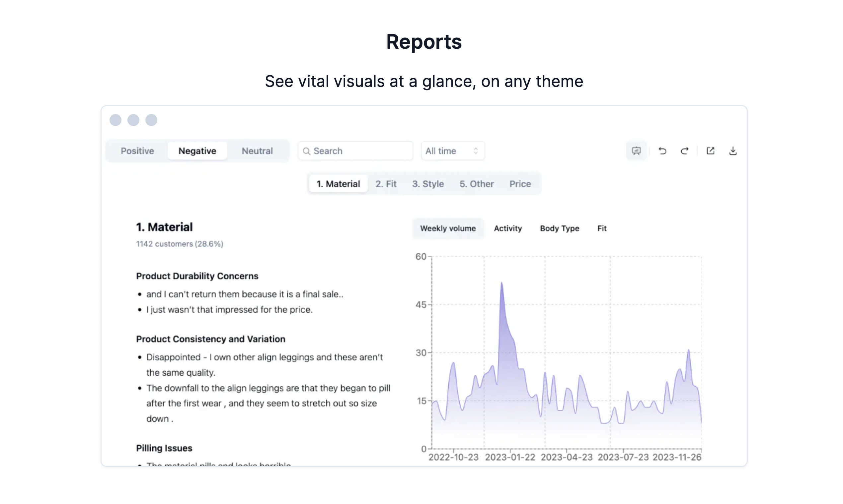843x504 pixels.
Task: Click the third gray window dot
Action: (151, 120)
